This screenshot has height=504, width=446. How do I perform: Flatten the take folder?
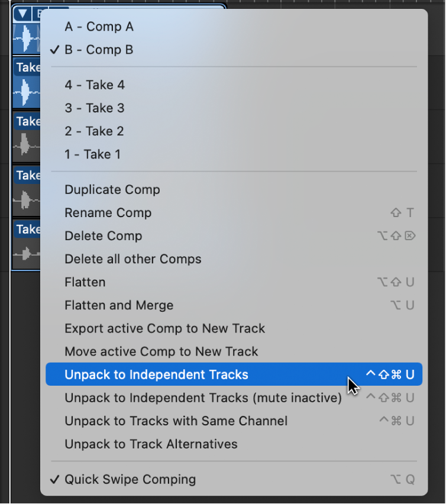click(85, 282)
